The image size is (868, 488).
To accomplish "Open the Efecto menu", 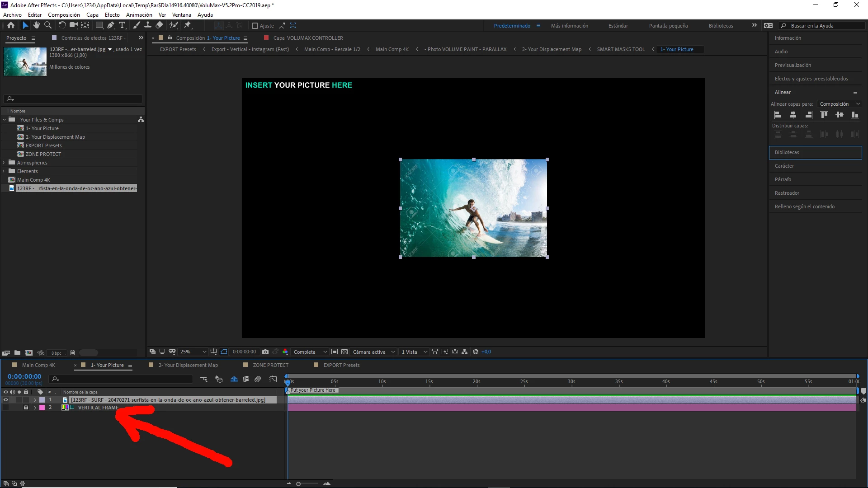I will pyautogui.click(x=112, y=15).
